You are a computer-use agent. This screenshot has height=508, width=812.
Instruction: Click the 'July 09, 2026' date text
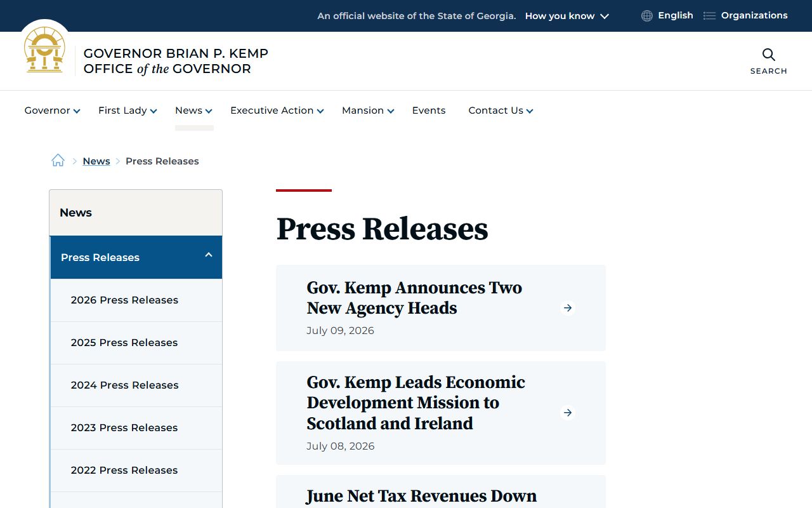coord(340,331)
